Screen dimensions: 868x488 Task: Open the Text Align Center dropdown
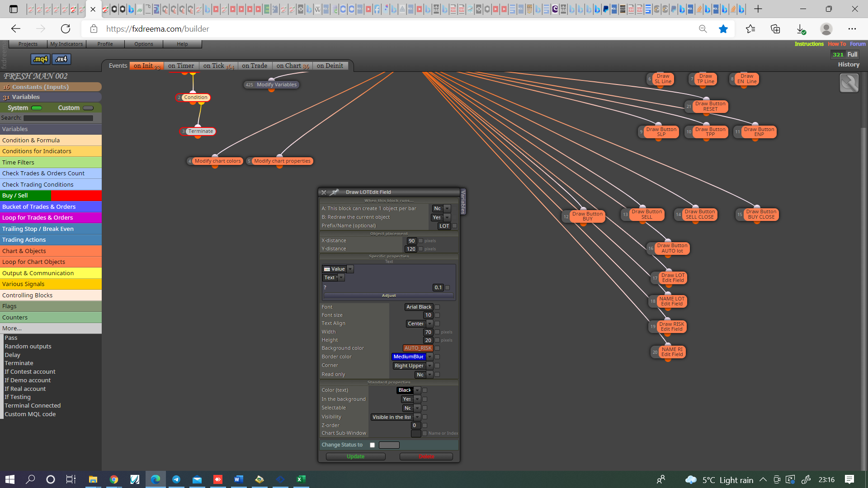429,324
